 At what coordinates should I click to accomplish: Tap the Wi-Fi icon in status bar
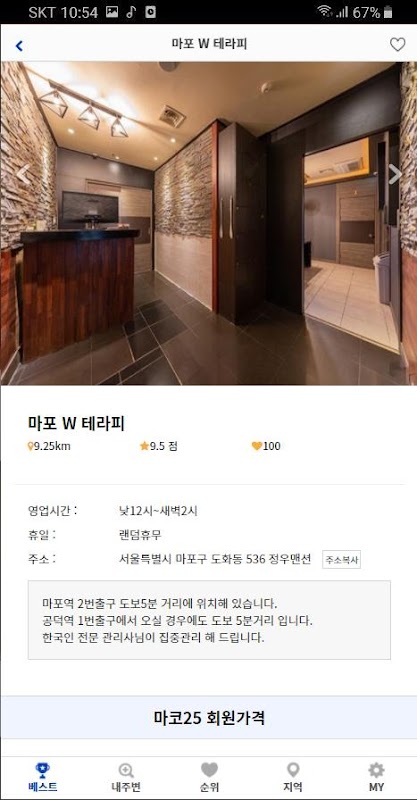tap(324, 12)
